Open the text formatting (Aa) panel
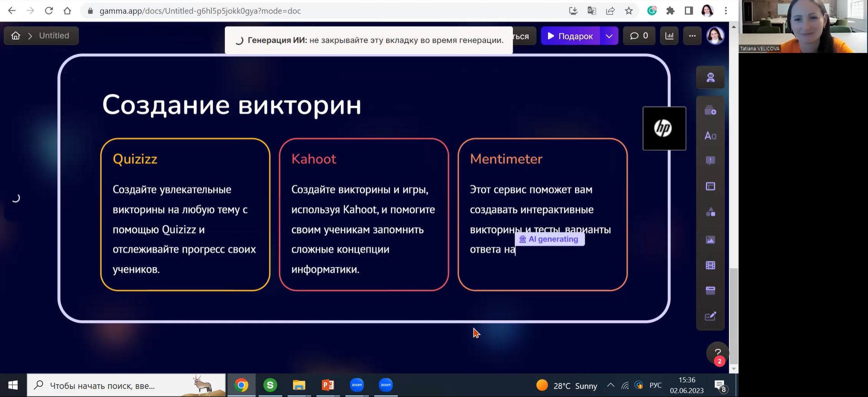This screenshot has width=868, height=397. pos(710,136)
